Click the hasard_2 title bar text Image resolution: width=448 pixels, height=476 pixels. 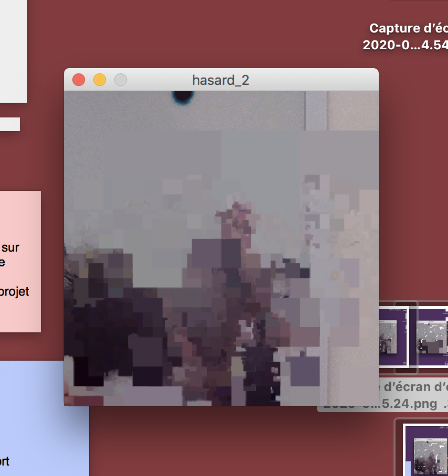(220, 80)
